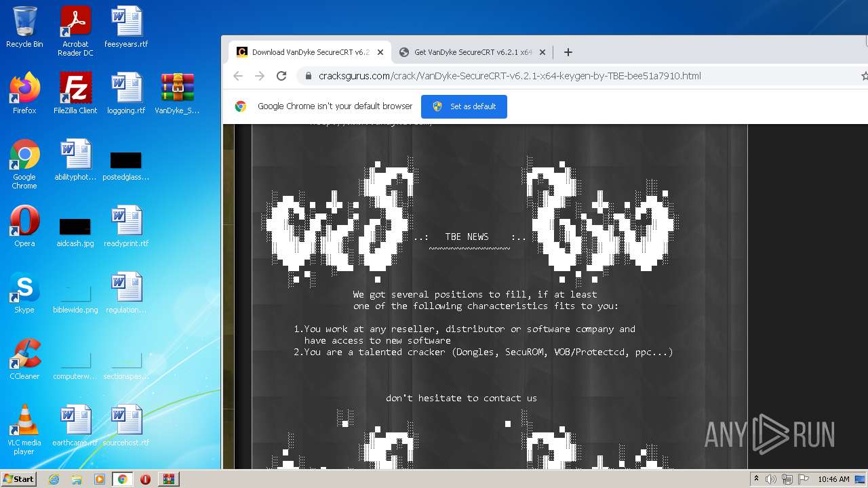The height and width of the screenshot is (488, 868).
Task: Show hidden system tray icons
Action: [x=756, y=479]
